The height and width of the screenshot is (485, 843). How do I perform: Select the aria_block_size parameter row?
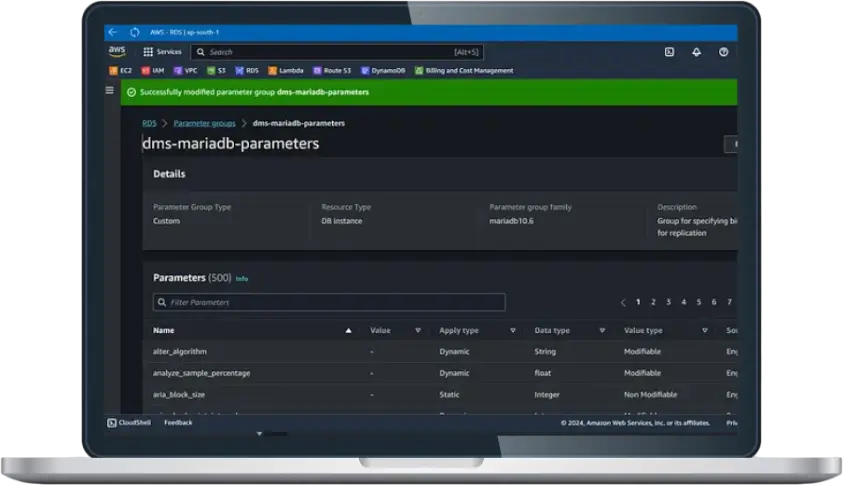[x=439, y=395]
